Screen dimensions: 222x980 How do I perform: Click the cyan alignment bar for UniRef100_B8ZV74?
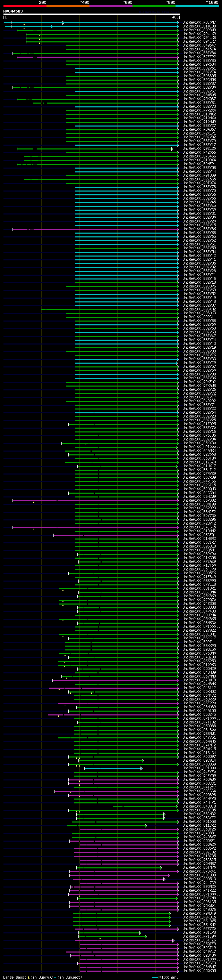pyautogui.click(x=127, y=72)
